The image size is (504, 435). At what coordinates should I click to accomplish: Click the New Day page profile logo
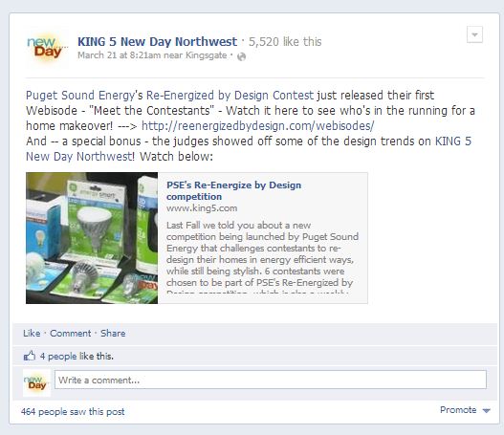tap(47, 47)
